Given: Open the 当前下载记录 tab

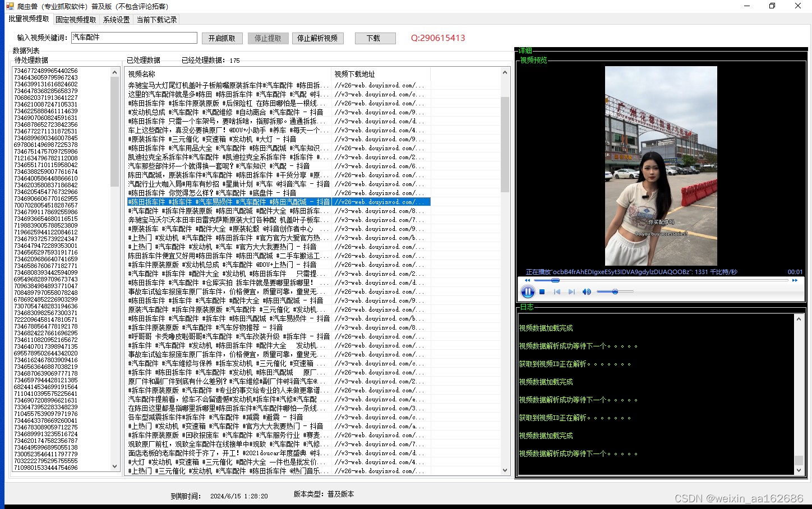Looking at the screenshot, I should point(156,20).
